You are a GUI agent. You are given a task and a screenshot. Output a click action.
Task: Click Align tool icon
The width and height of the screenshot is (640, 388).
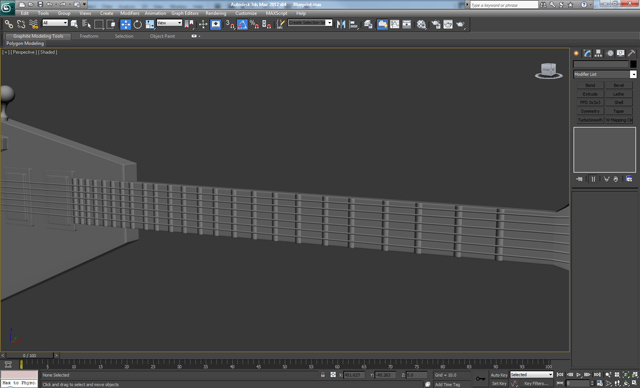(353, 24)
